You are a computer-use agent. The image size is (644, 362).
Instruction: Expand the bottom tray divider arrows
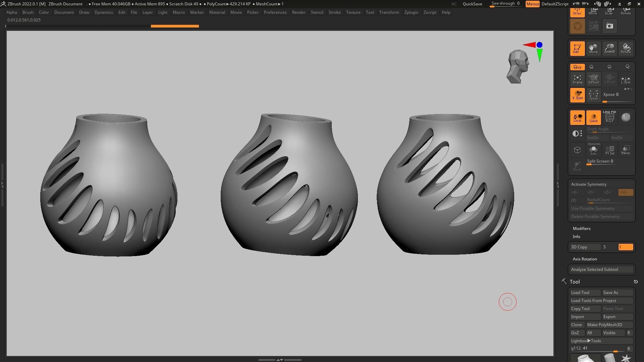(280, 360)
